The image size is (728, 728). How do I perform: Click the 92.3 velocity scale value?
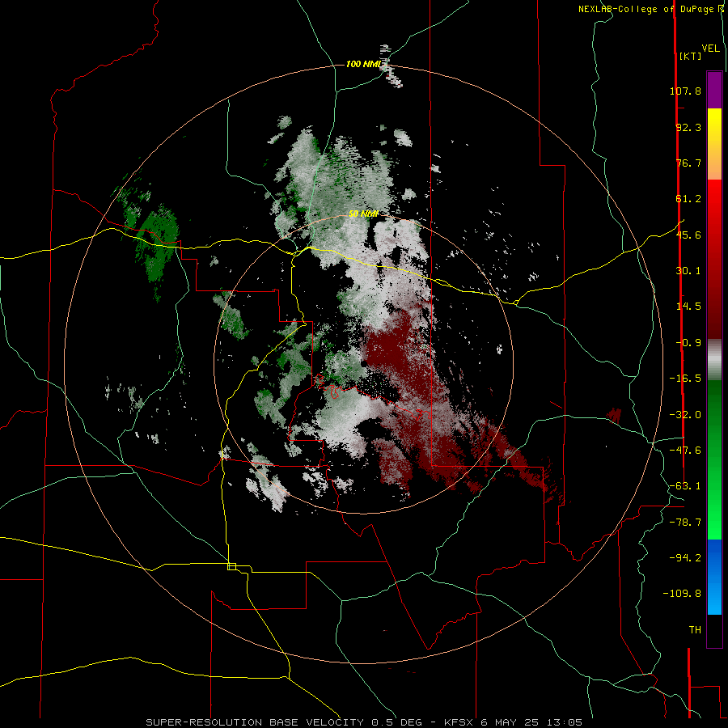pyautogui.click(x=688, y=127)
